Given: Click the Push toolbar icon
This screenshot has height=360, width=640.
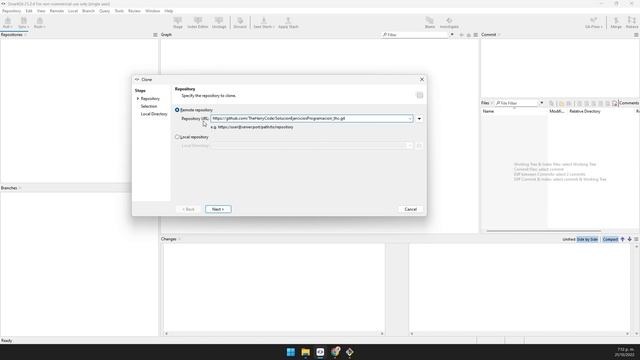Looking at the screenshot, I should tap(39, 22).
